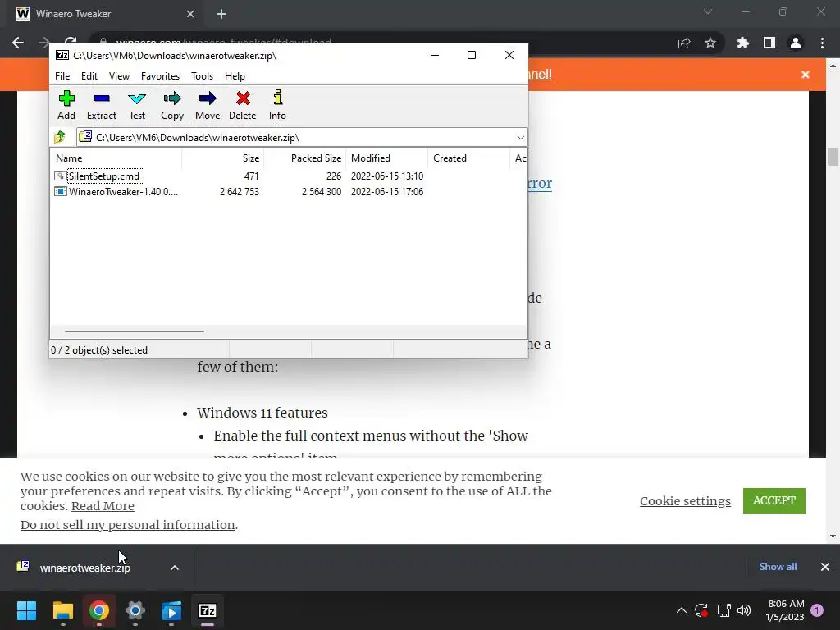Open Chrome profile avatar icon
The width and height of the screenshot is (840, 630).
(x=796, y=43)
